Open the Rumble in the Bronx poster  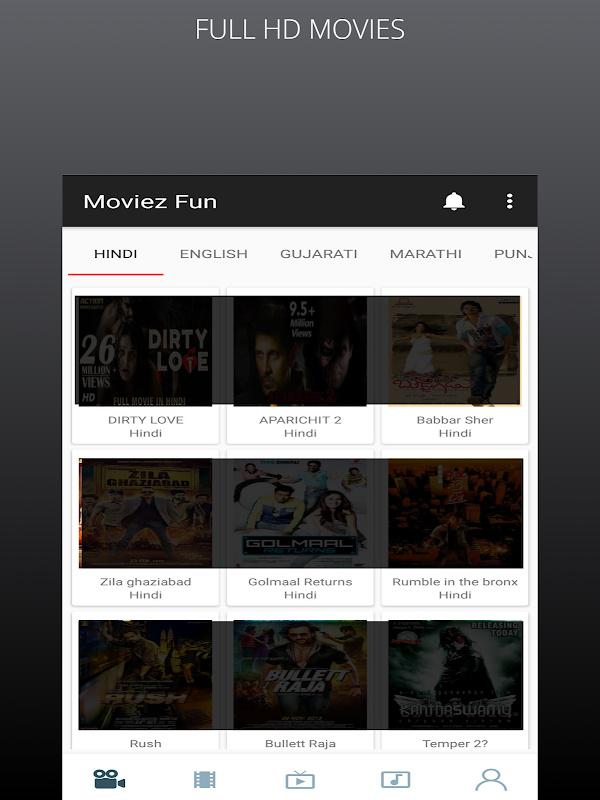[x=456, y=513]
